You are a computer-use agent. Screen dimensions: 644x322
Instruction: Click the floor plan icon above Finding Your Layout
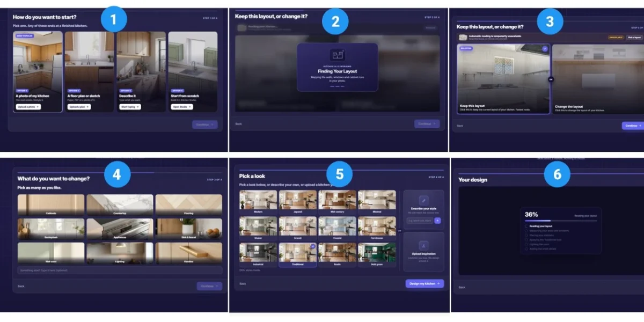click(337, 55)
